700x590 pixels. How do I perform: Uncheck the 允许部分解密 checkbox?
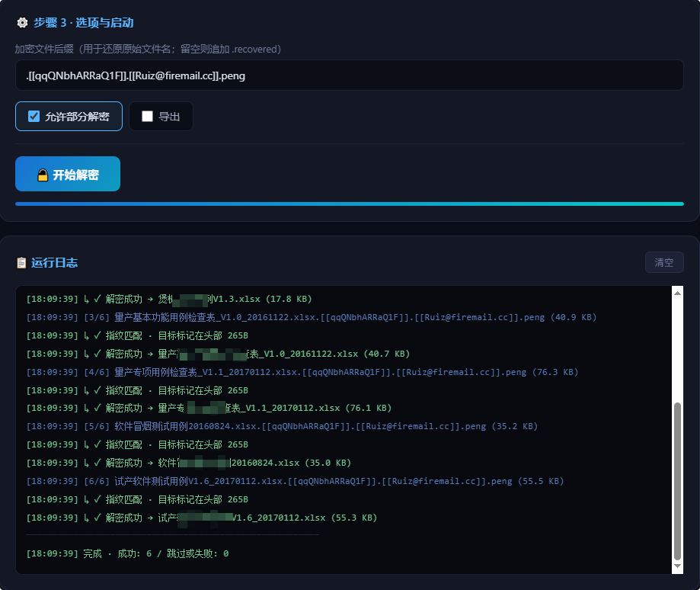(34, 117)
